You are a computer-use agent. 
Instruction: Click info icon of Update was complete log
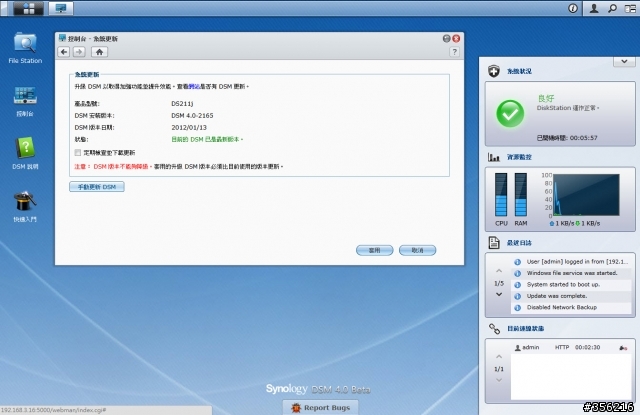point(518,296)
